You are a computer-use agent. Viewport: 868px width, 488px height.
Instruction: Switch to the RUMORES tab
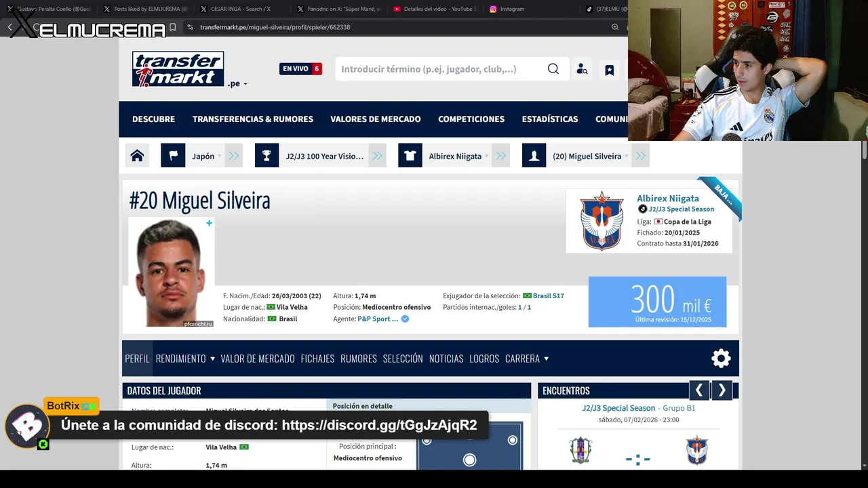click(x=359, y=359)
